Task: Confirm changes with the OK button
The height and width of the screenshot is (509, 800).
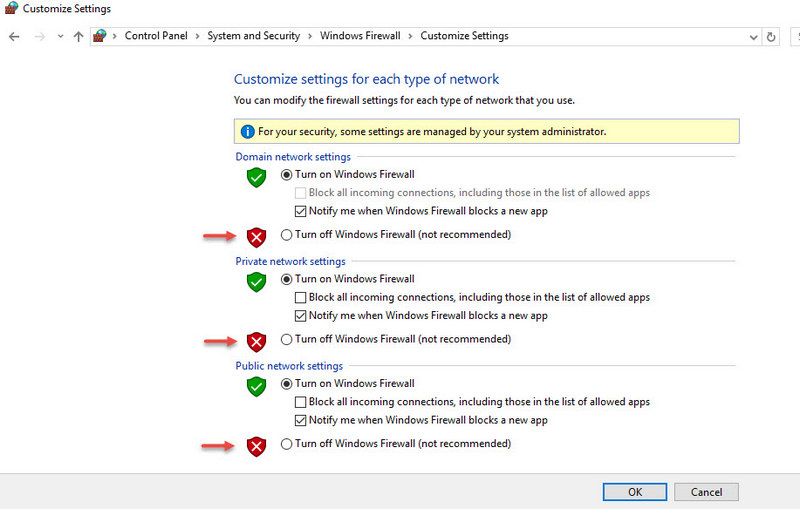Action: coord(635,492)
